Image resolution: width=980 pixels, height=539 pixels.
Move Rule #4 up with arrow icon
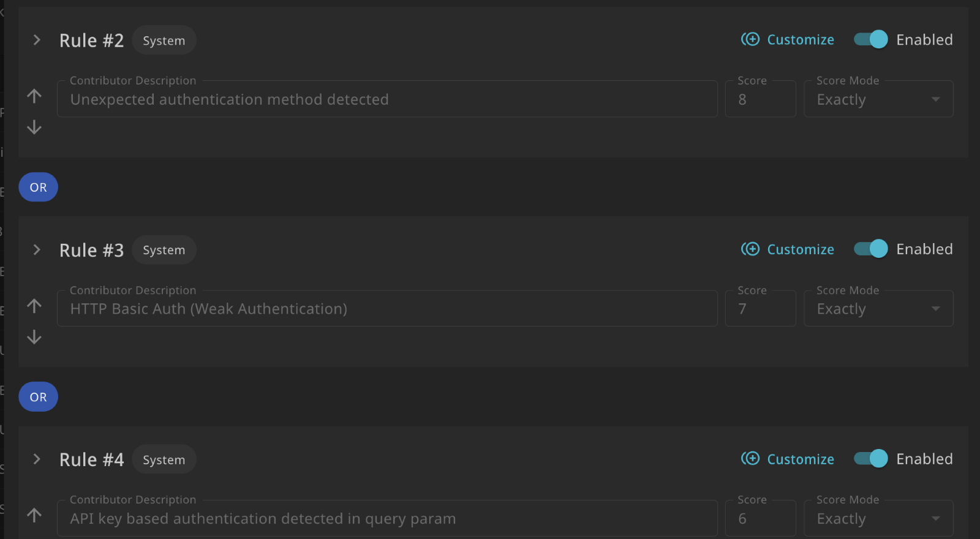[x=34, y=515]
